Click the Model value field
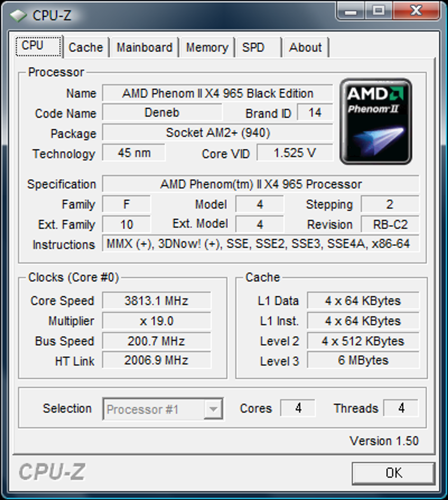The width and height of the screenshot is (448, 500). [x=260, y=204]
